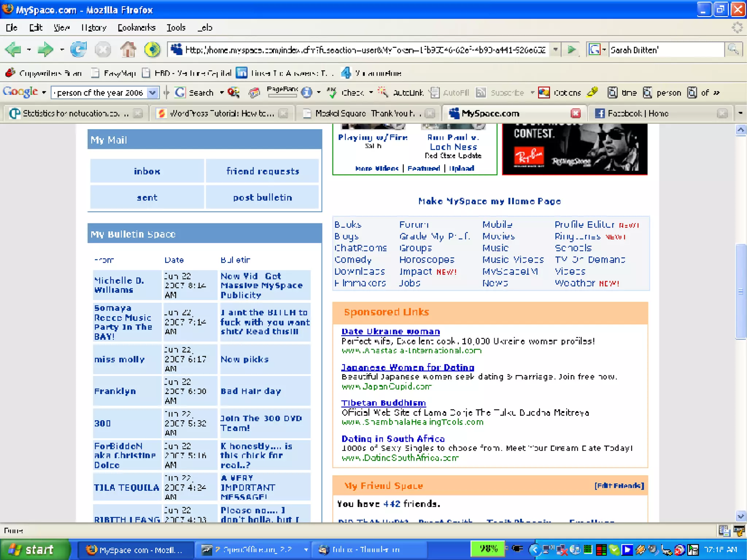Click the green Go arrow beside URL
This screenshot has height=560, width=747.
[x=572, y=50]
